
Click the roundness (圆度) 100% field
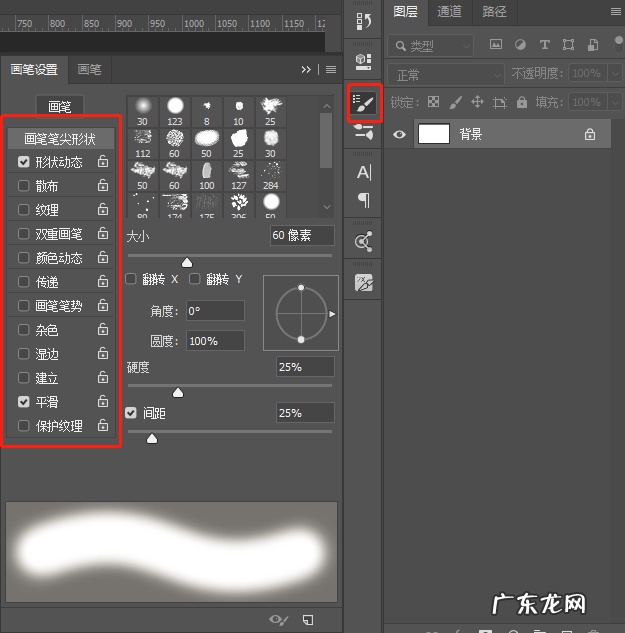tap(215, 341)
